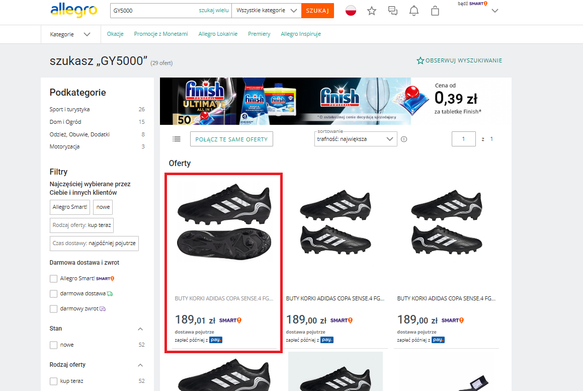
Task: Click the star icon beside Obserwuj wyszukiwanie
Action: [420, 61]
